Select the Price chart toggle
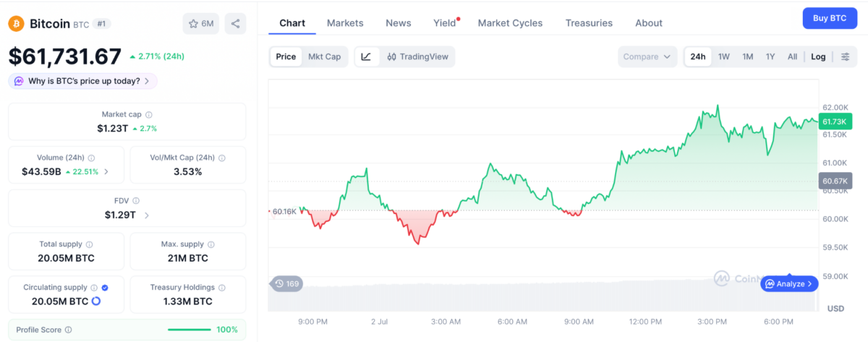Image resolution: width=868 pixels, height=342 pixels. click(286, 56)
